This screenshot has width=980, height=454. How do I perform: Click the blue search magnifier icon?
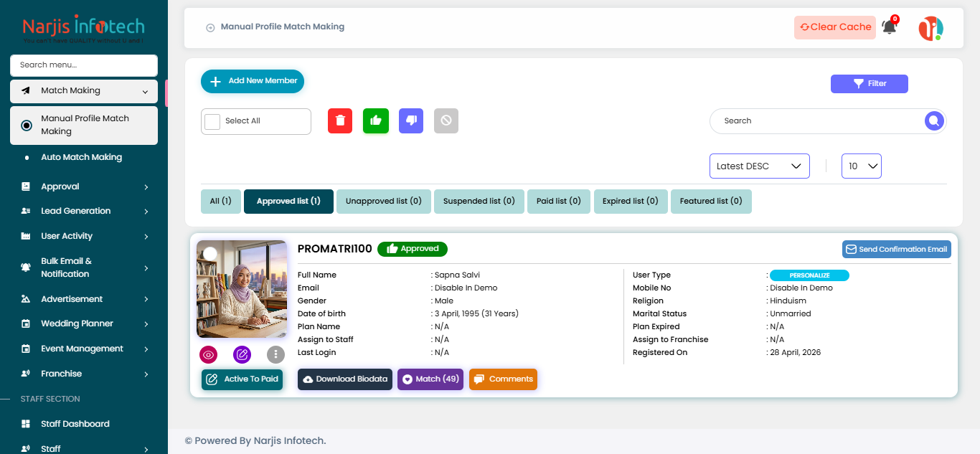(x=933, y=121)
